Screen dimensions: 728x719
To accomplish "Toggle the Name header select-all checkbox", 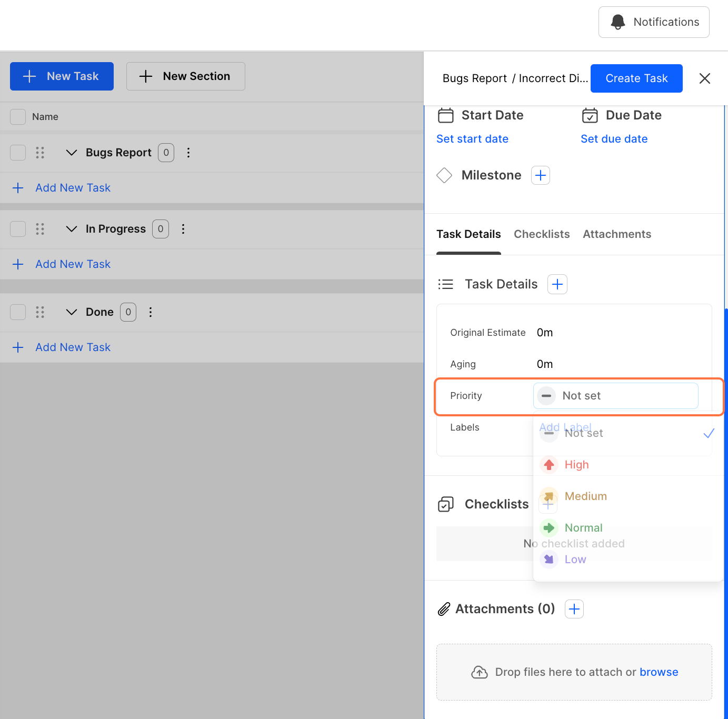I will click(18, 117).
